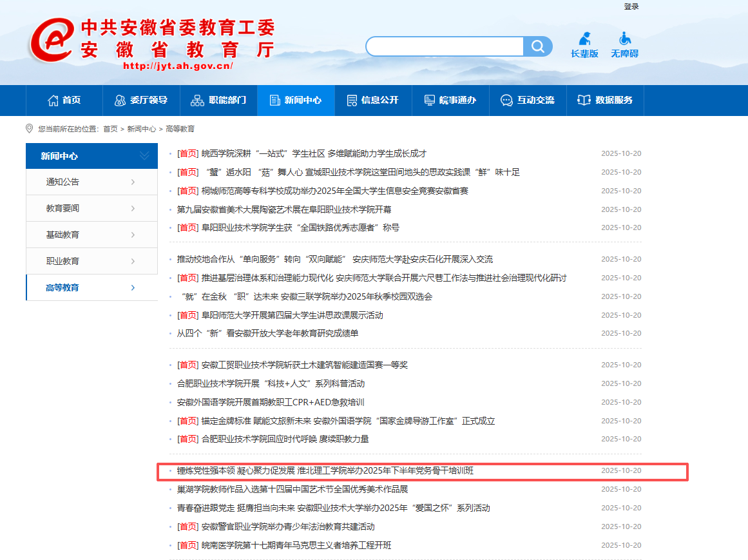Click the 登录 login link
Viewport: 748px width, 560px height.
coord(631,6)
